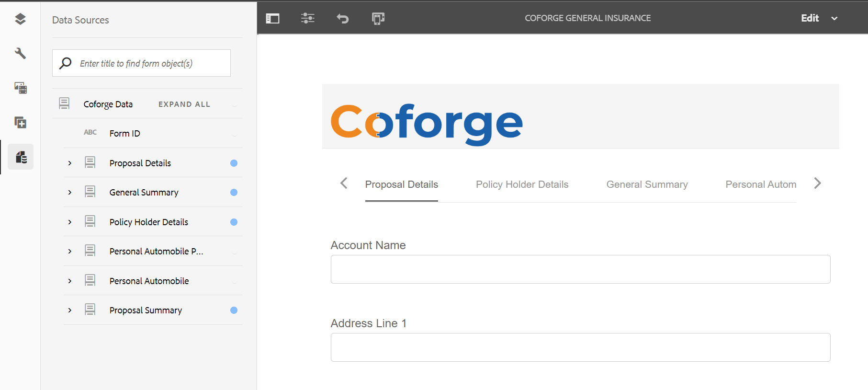
Task: Click the Edit mode button
Action: [810, 18]
